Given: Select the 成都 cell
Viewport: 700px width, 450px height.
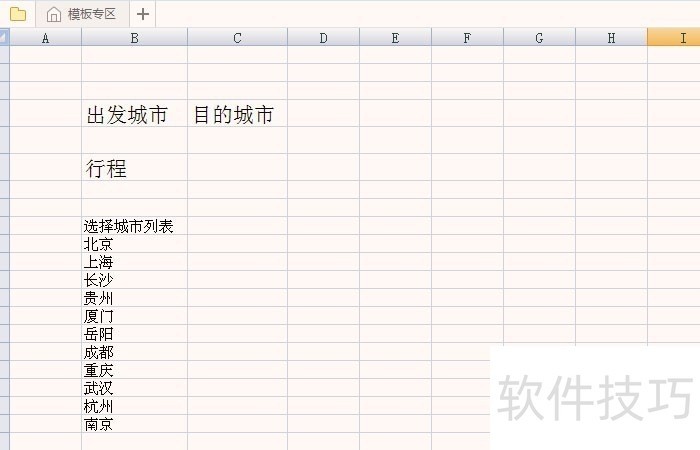Looking at the screenshot, I should [x=99, y=352].
